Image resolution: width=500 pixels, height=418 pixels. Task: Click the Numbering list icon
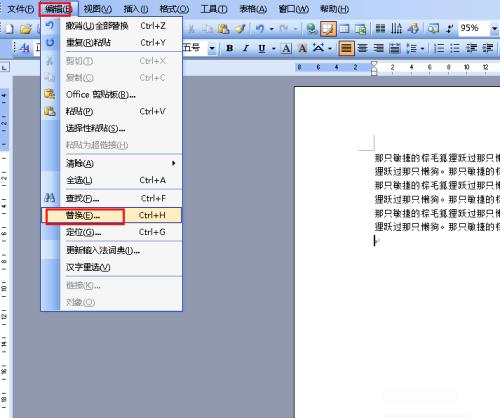point(439,49)
